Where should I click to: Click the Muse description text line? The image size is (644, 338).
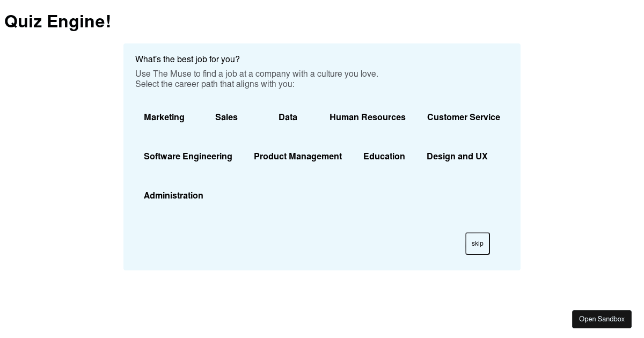(x=257, y=74)
